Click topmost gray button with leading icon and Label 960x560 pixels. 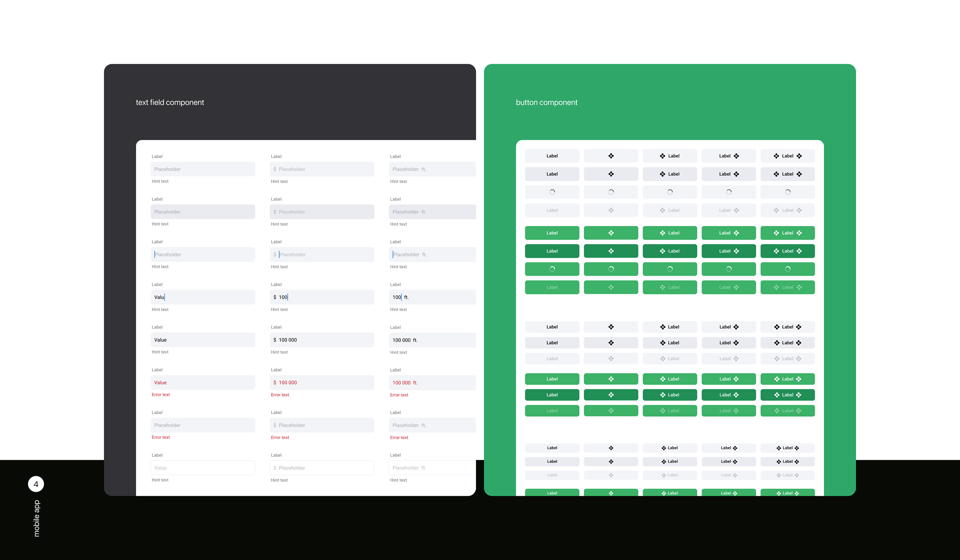[669, 156]
